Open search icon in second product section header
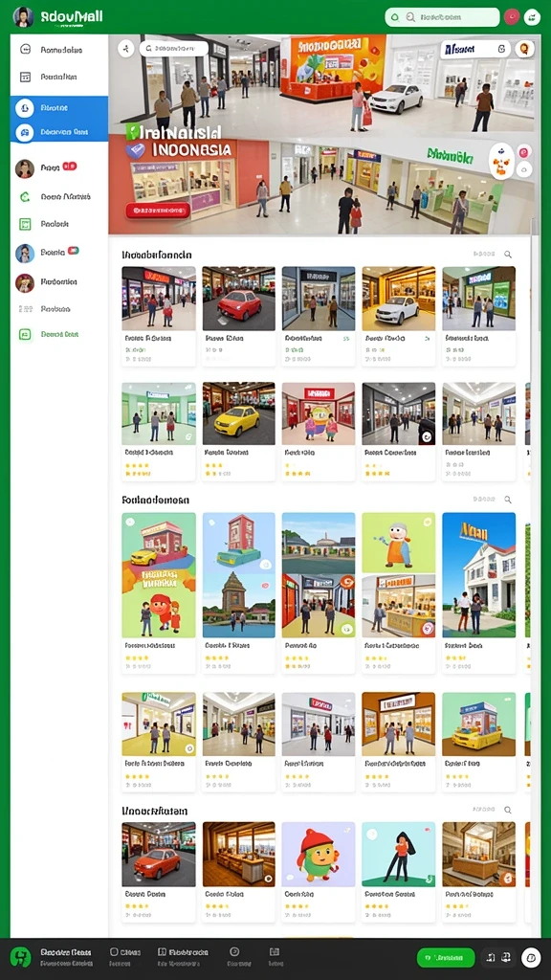The height and width of the screenshot is (980, 551). 508,500
